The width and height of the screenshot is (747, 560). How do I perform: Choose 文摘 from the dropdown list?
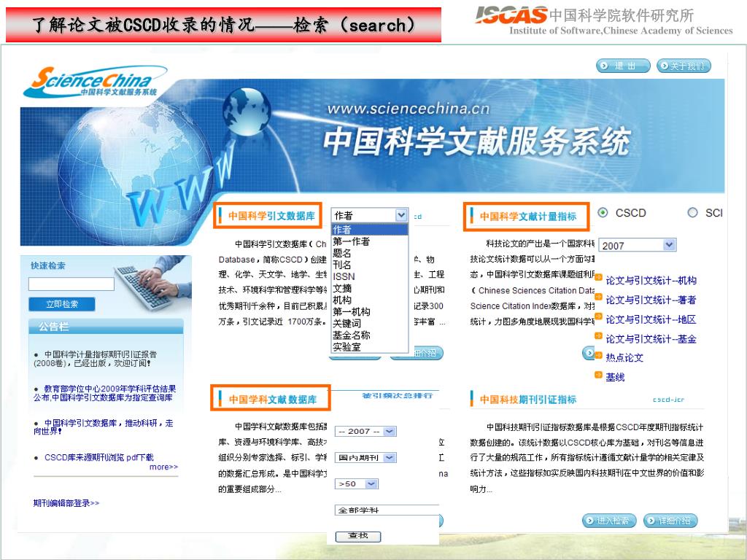click(342, 288)
